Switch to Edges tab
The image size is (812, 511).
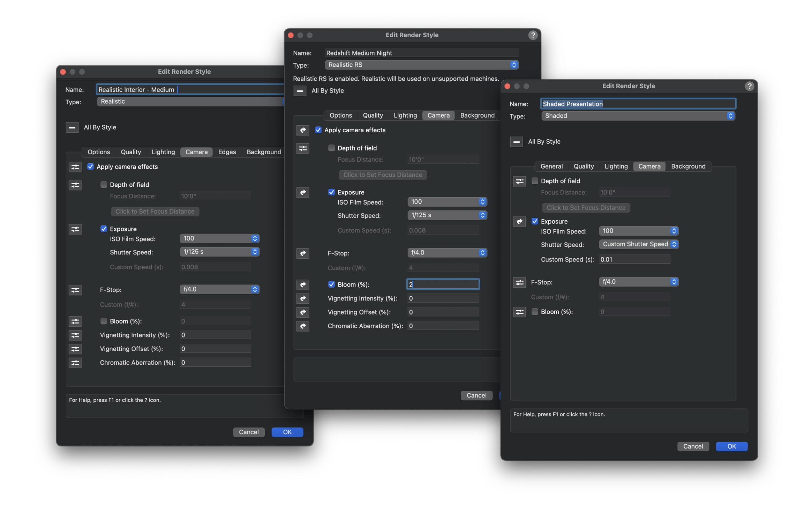[227, 152]
